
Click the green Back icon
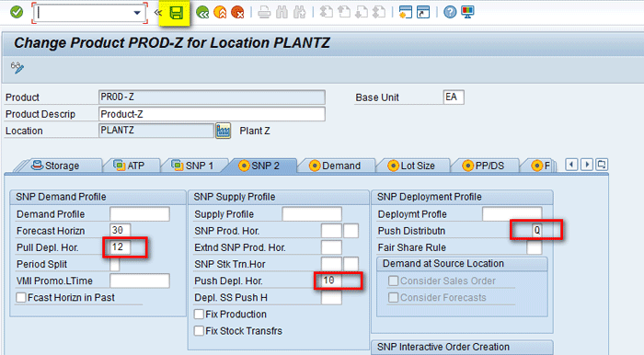point(202,13)
